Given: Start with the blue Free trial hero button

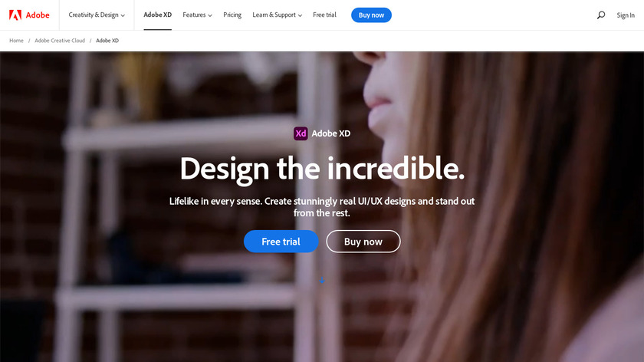Looking at the screenshot, I should click(x=281, y=241).
